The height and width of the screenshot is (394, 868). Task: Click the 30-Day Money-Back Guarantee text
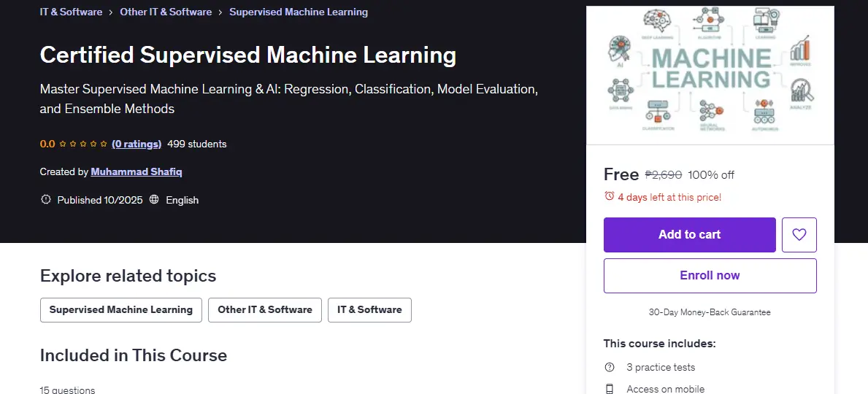click(x=710, y=312)
